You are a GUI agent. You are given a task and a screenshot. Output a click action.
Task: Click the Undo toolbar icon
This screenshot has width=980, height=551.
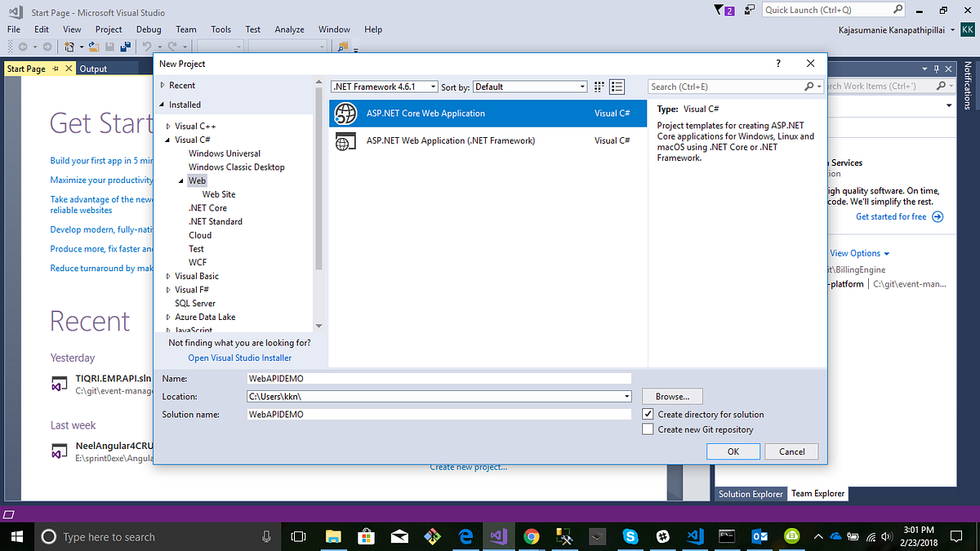148,47
